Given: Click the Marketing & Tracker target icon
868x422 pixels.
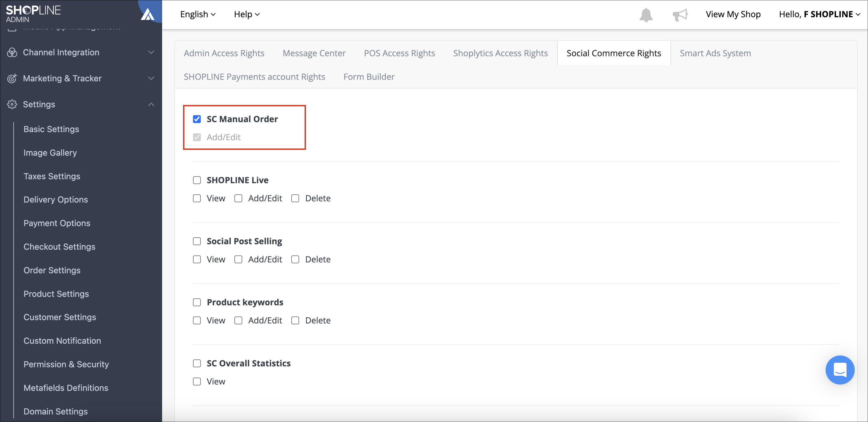Looking at the screenshot, I should click(x=12, y=78).
